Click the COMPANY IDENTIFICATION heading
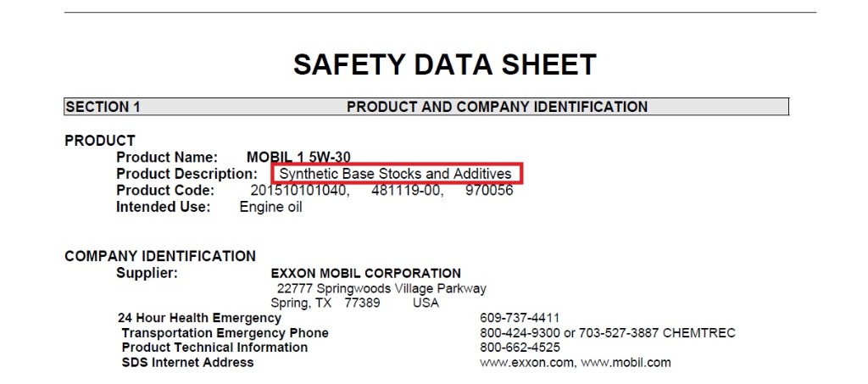The width and height of the screenshot is (868, 384). 160,256
